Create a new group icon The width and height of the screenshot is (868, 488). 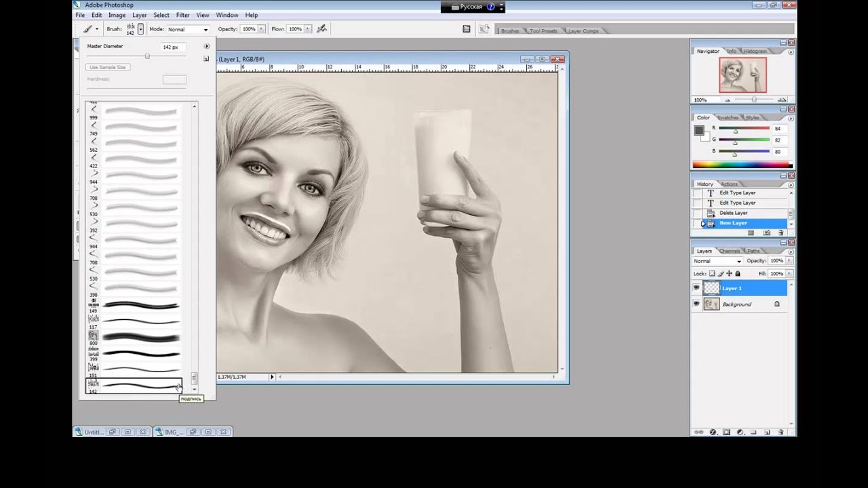click(754, 432)
